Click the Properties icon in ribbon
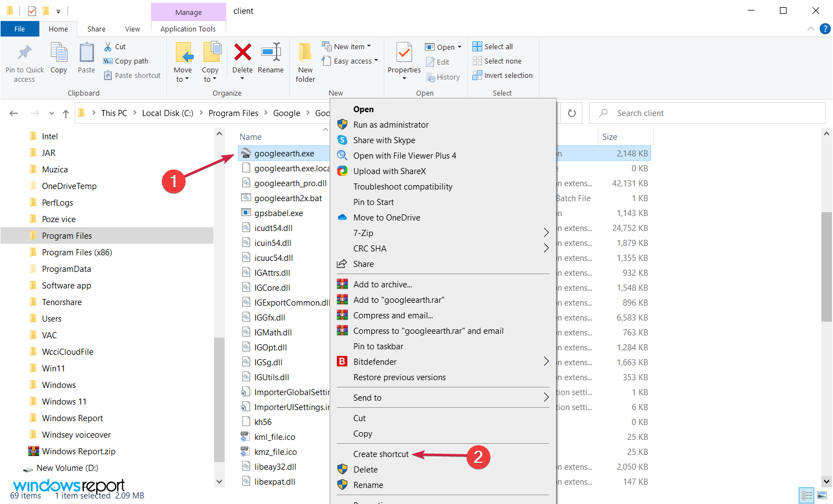The width and height of the screenshot is (833, 504). point(404,53)
